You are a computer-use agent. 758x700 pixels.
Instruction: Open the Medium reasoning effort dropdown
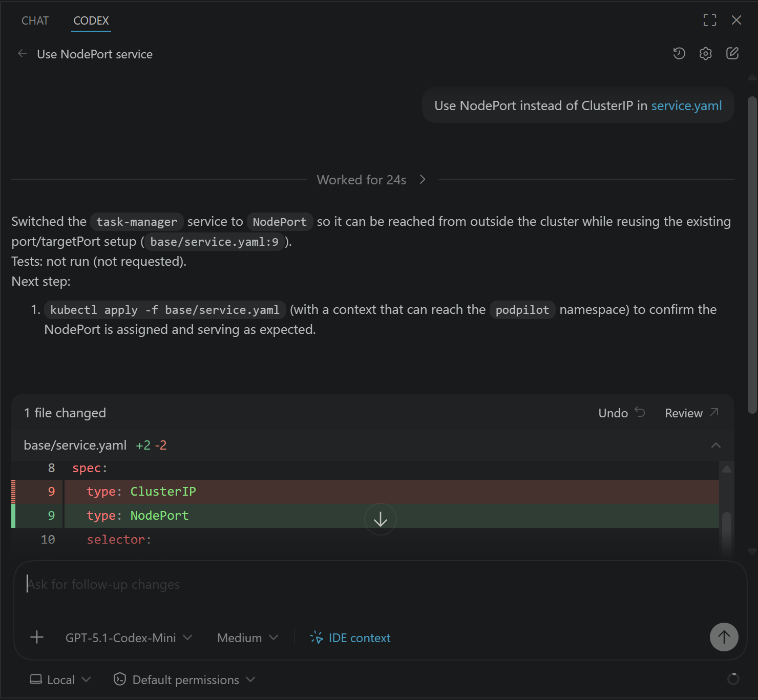248,638
